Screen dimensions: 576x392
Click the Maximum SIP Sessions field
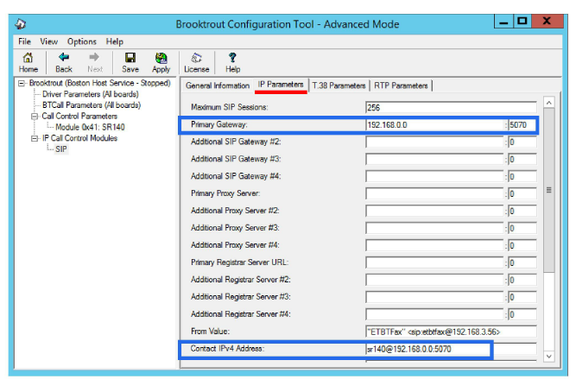point(451,108)
